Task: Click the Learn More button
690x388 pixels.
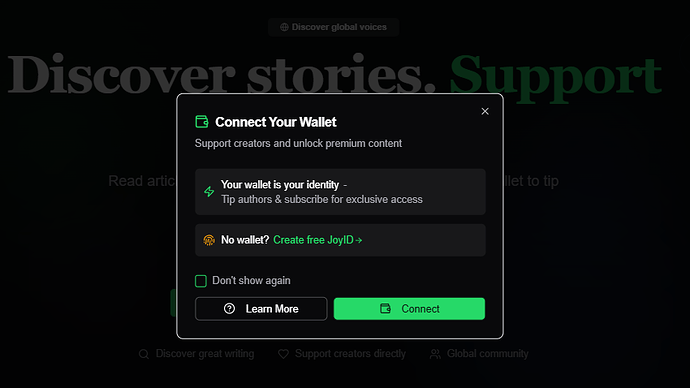Action: pyautogui.click(x=261, y=308)
